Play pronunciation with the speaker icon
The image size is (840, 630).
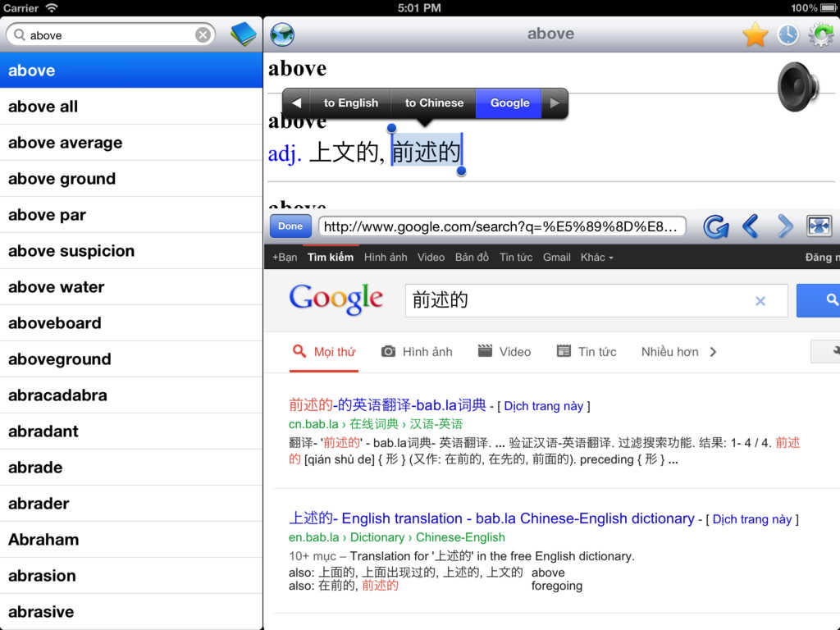point(797,86)
